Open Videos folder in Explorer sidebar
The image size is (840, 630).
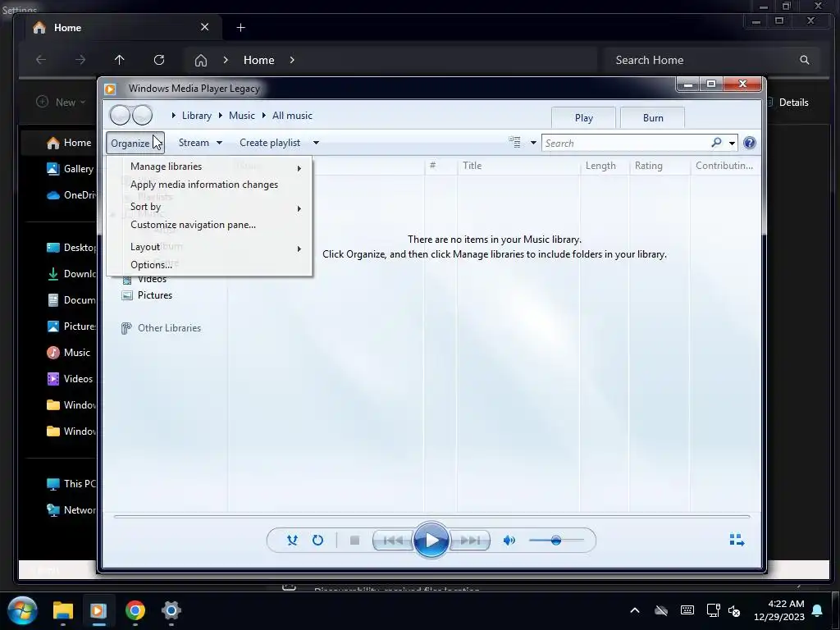pos(70,379)
